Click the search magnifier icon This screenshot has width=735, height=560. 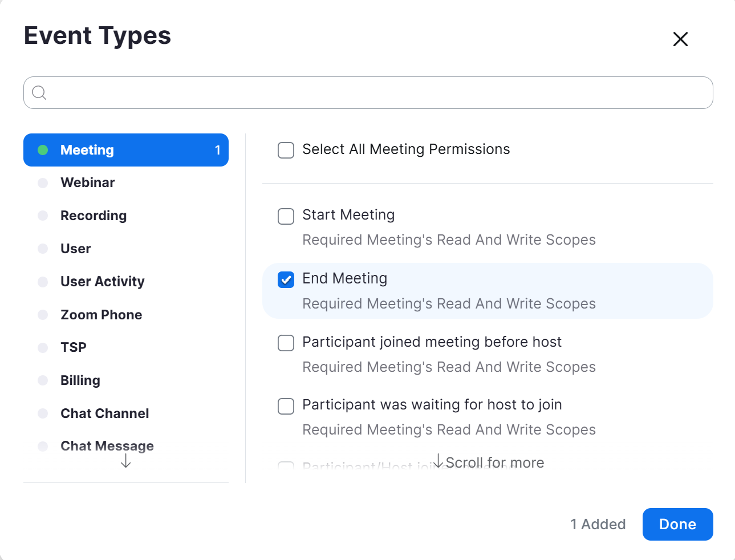pyautogui.click(x=39, y=92)
